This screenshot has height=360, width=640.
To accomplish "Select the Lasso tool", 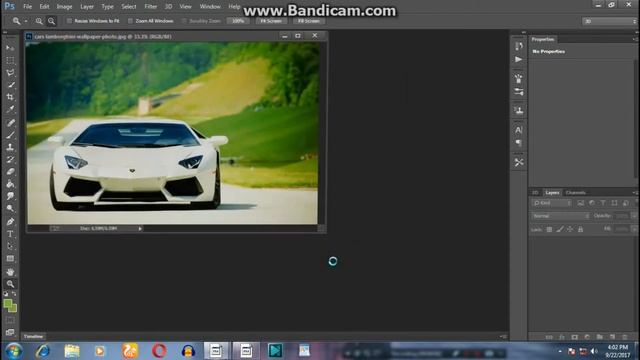I will click(x=10, y=73).
